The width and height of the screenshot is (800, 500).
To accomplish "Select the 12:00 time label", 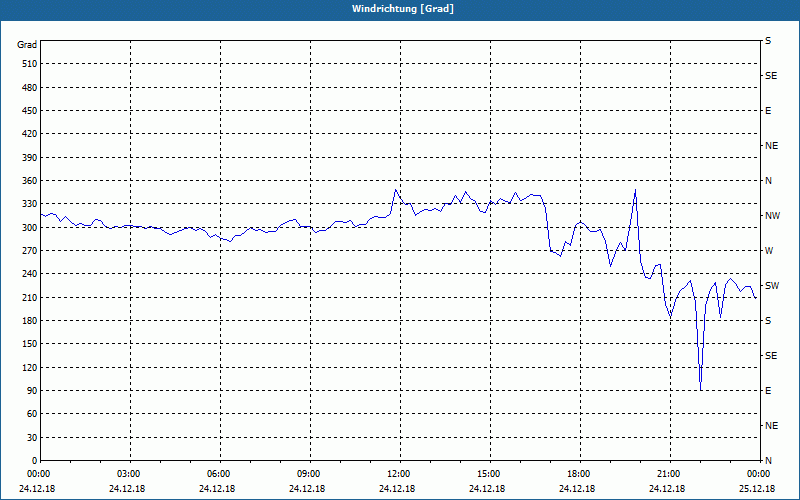I will coord(398,474).
